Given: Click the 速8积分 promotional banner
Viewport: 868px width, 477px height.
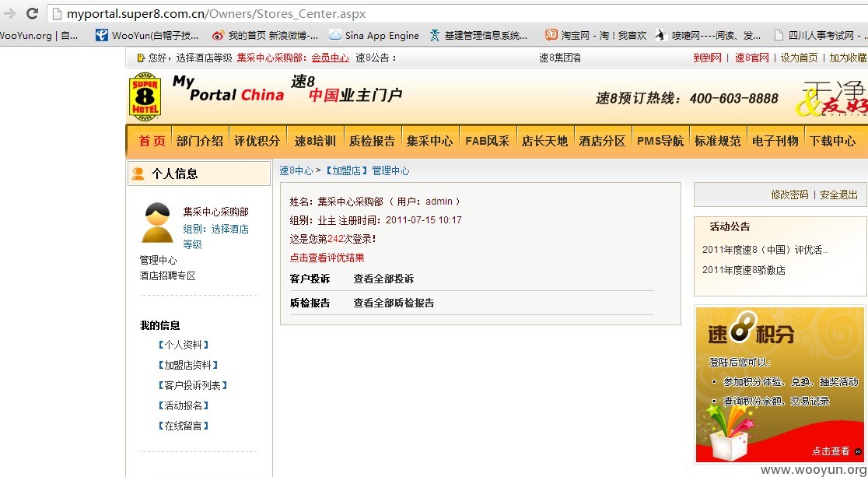Looking at the screenshot, I should coord(779,384).
